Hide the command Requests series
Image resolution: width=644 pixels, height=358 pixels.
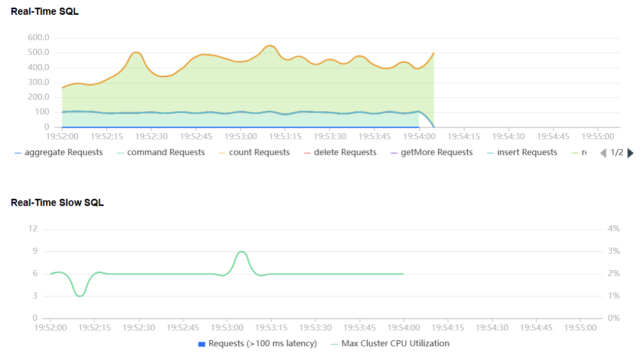pyautogui.click(x=161, y=153)
